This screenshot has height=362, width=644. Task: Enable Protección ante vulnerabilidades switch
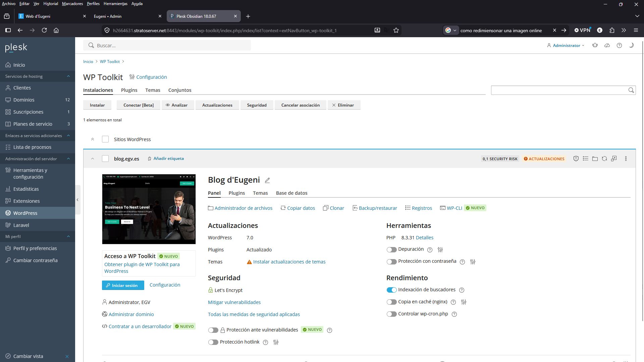[x=213, y=330]
